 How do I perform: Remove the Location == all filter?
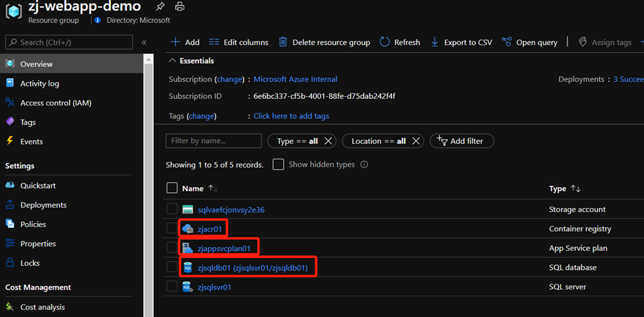pyautogui.click(x=415, y=141)
